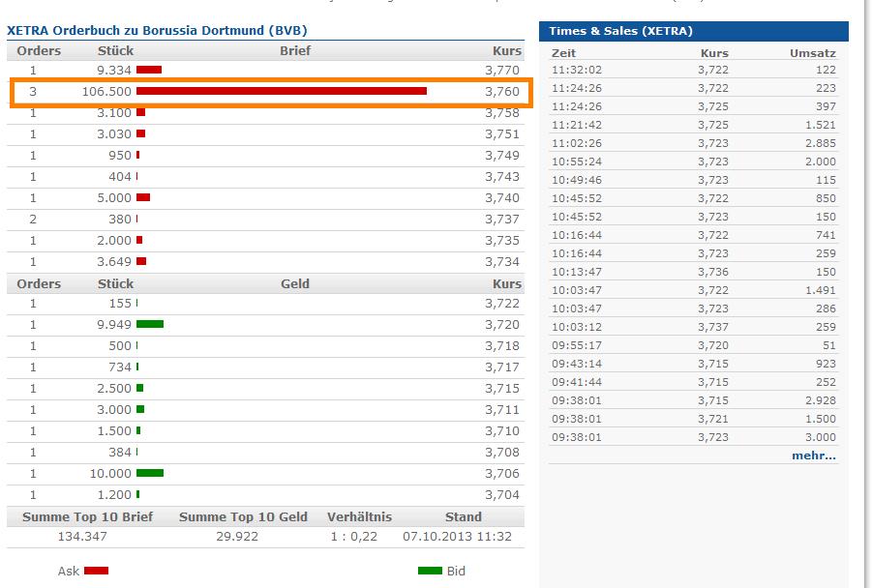Select the ask price 3,749
The height and width of the screenshot is (588, 872).
pos(502,155)
